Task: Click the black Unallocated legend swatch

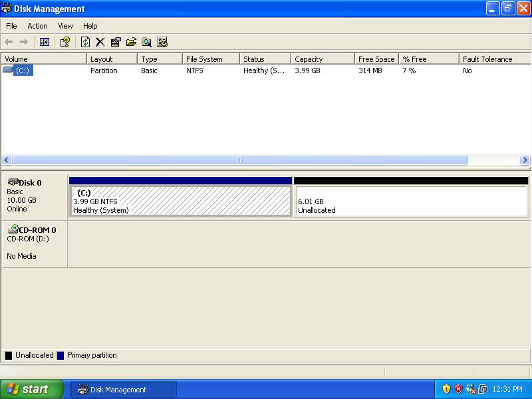Action: point(9,356)
